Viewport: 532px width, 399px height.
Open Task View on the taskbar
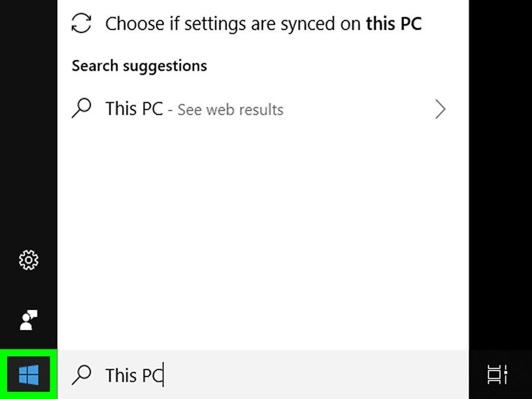coord(497,375)
